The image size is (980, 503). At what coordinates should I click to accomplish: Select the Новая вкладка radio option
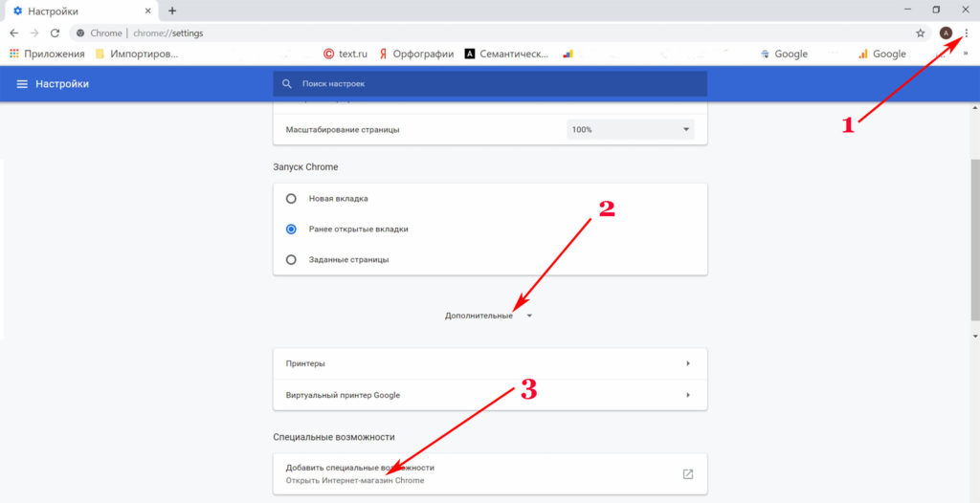coord(291,199)
